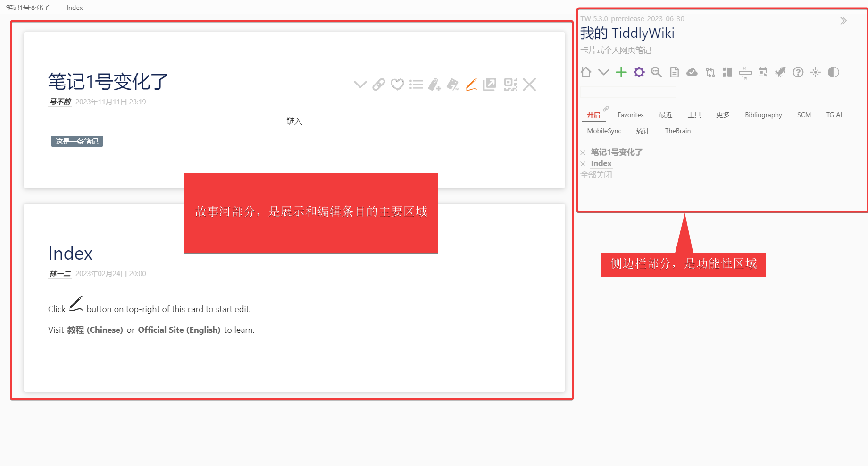Open the TG AI tab

point(834,115)
